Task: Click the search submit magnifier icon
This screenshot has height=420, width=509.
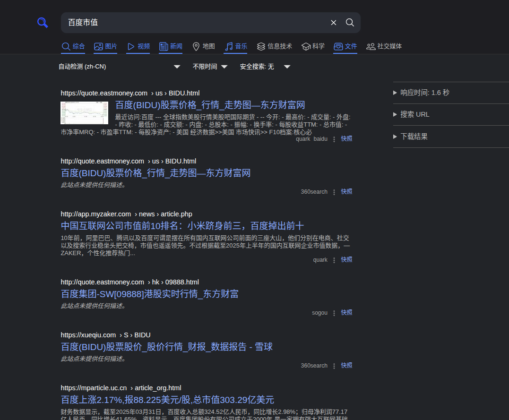Action: pyautogui.click(x=350, y=23)
